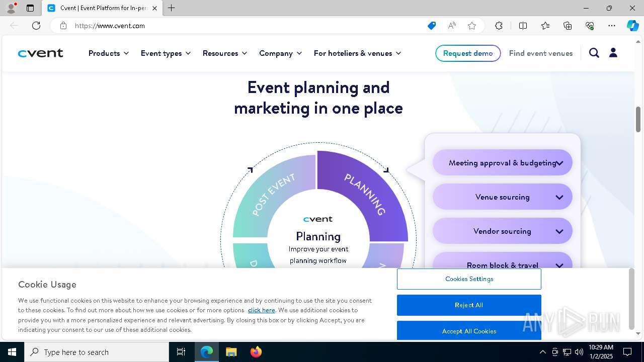
Task: Expand Venue sourcing accordion
Action: click(x=503, y=197)
